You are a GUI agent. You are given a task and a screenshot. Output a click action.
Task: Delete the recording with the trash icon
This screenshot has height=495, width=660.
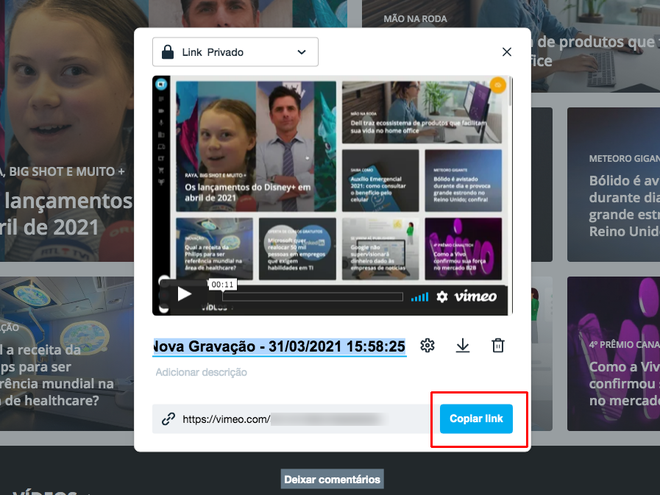[x=498, y=346]
